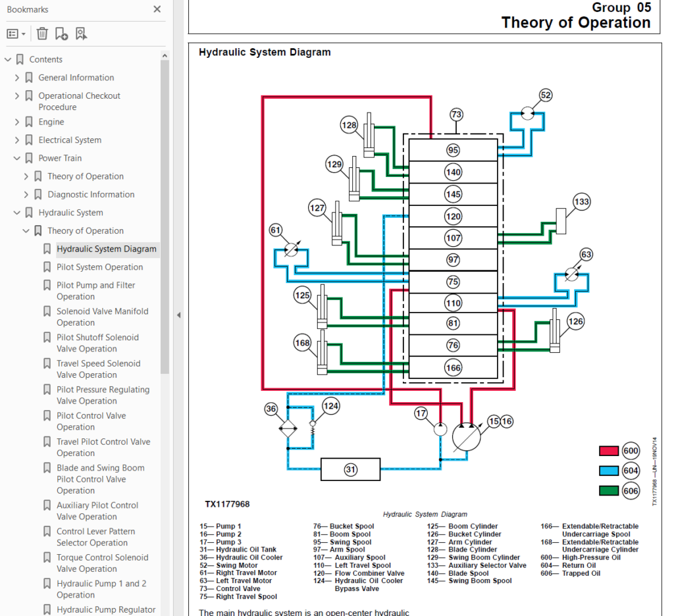Expand Diagnostic Information under Power Train

point(26,194)
